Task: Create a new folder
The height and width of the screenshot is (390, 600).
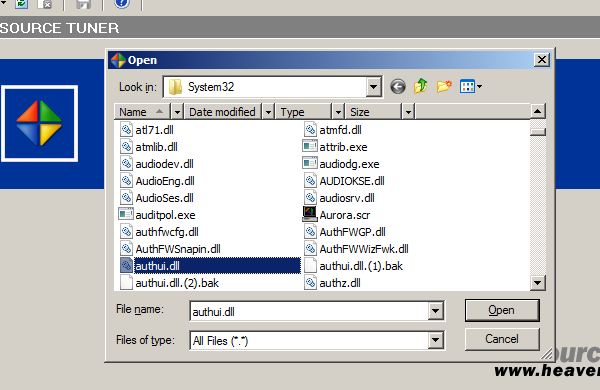Action: click(444, 86)
